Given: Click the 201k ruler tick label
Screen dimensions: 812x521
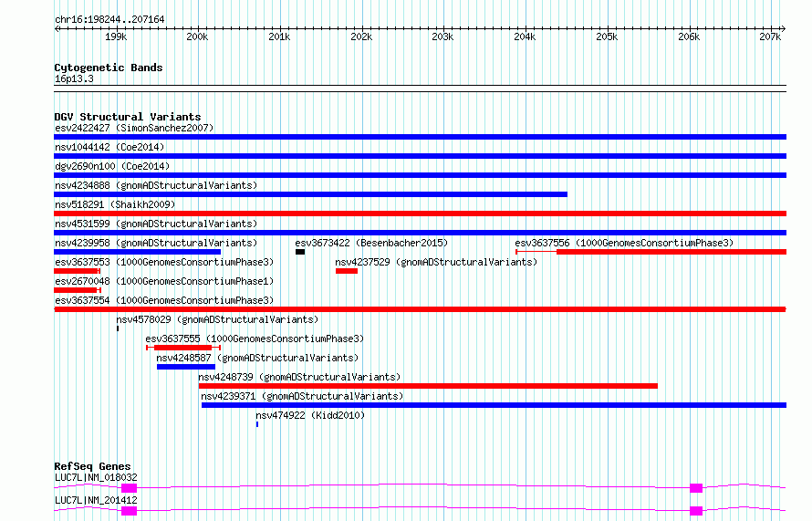Looking at the screenshot, I should [x=280, y=37].
